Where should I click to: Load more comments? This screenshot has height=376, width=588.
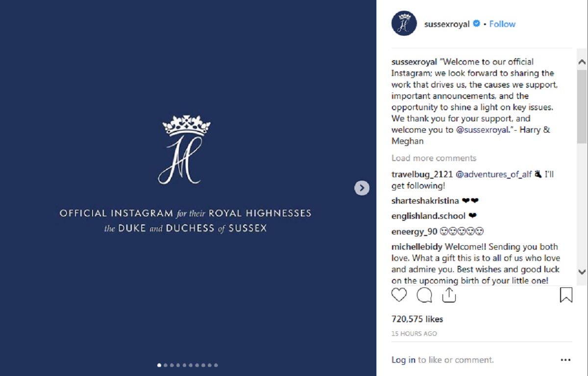[434, 158]
